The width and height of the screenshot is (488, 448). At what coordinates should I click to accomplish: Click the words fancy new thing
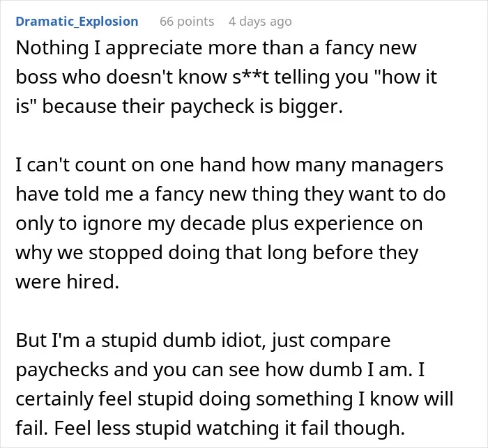click(227, 194)
